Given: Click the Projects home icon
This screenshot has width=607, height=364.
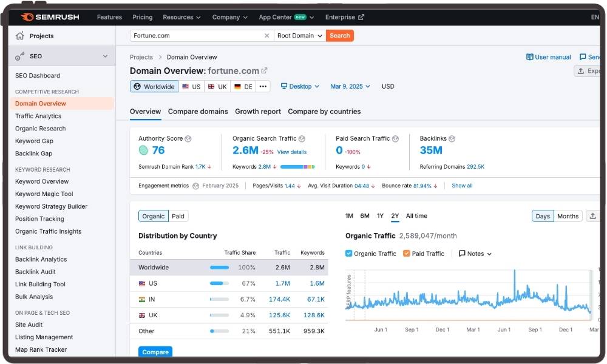Looking at the screenshot, I should (20, 36).
